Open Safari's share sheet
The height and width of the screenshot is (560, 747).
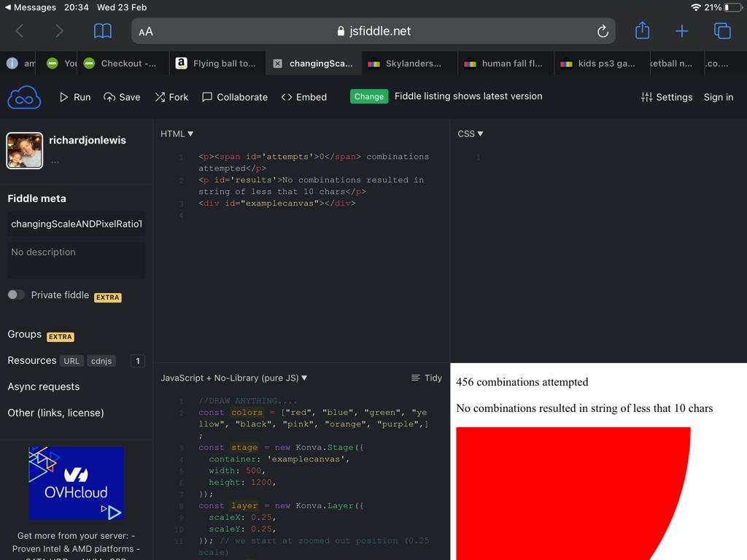[641, 31]
